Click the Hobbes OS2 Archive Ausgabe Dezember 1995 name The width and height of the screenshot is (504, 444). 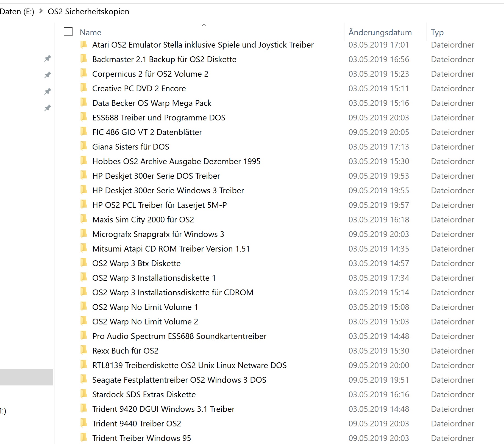(x=176, y=161)
